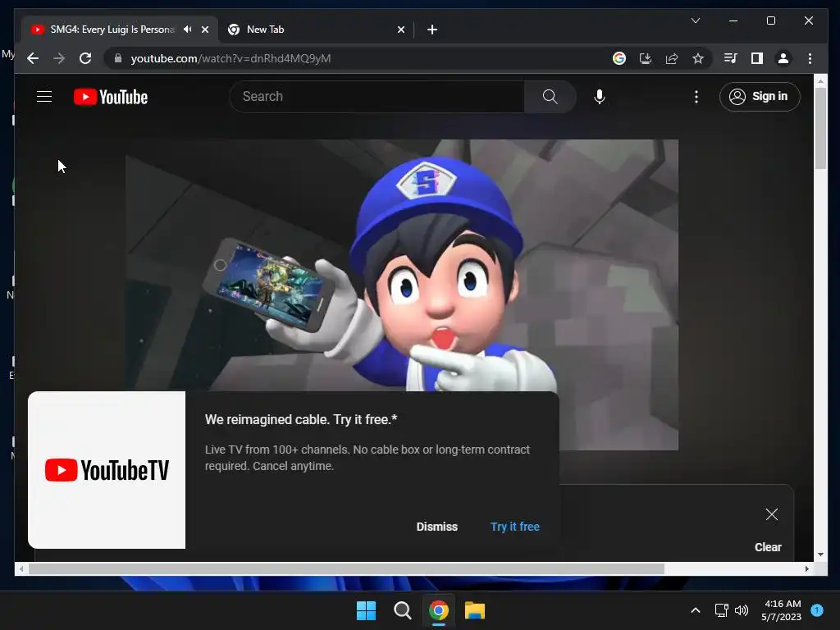
Task: Open the volume tray icon
Action: point(742,610)
